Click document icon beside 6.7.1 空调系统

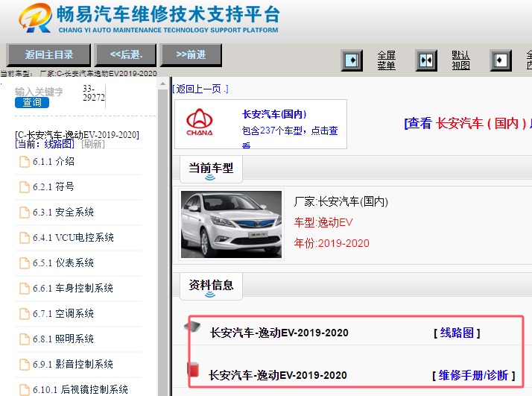point(25,314)
